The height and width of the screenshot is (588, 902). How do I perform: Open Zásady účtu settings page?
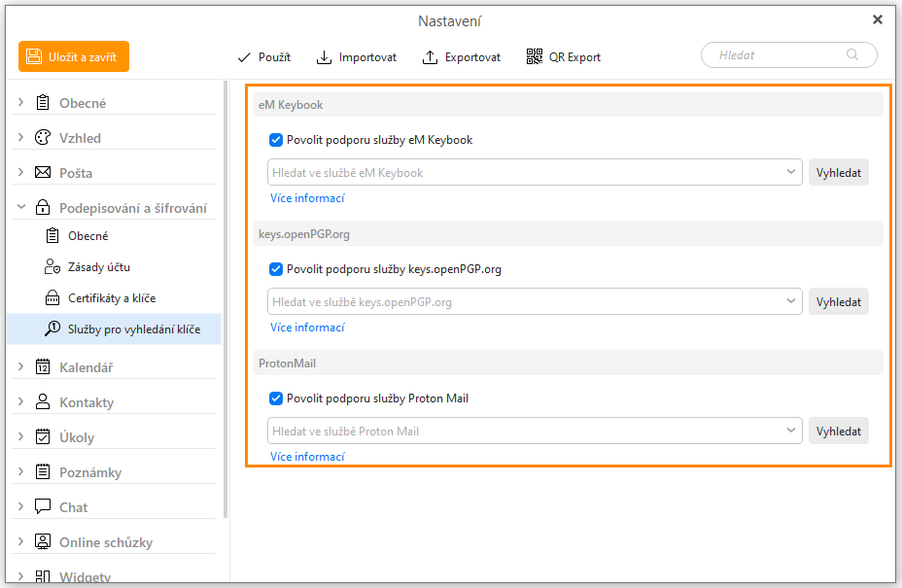[98, 267]
